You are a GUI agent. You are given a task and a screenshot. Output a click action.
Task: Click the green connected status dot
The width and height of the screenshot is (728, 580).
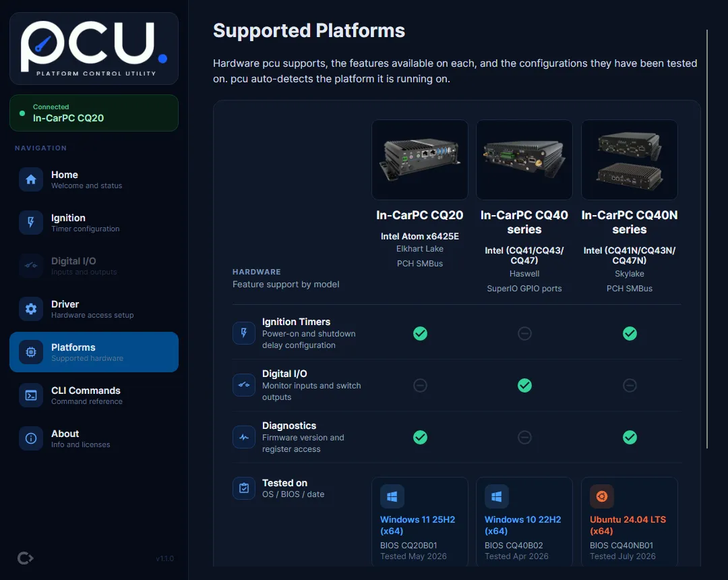22,113
